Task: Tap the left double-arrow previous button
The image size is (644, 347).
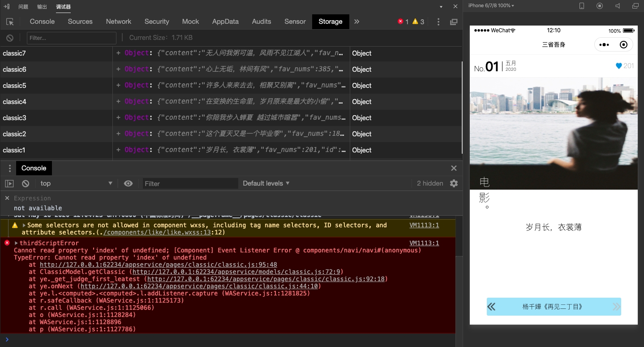Action: [492, 307]
